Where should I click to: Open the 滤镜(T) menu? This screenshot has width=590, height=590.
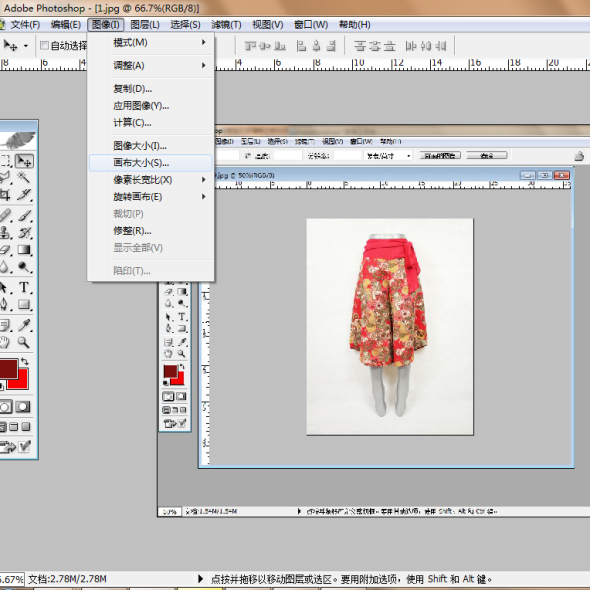click(226, 25)
